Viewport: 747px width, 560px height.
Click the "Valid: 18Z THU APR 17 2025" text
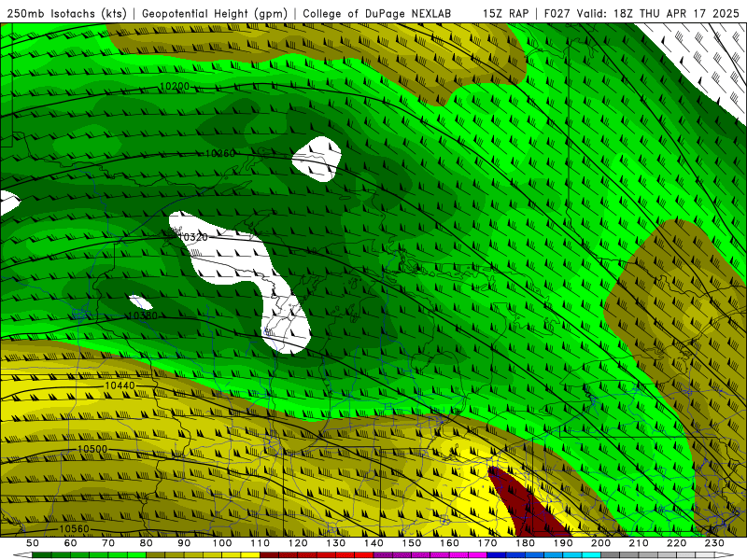[x=658, y=13]
